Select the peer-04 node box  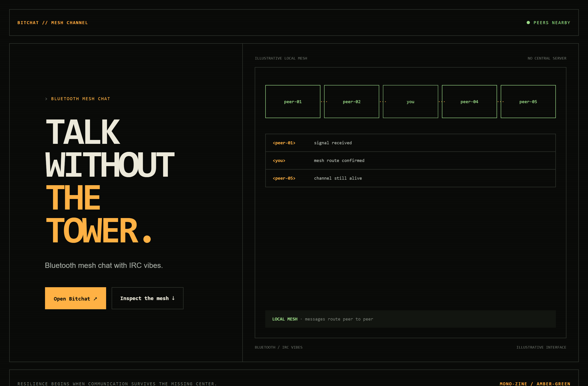pyautogui.click(x=469, y=102)
